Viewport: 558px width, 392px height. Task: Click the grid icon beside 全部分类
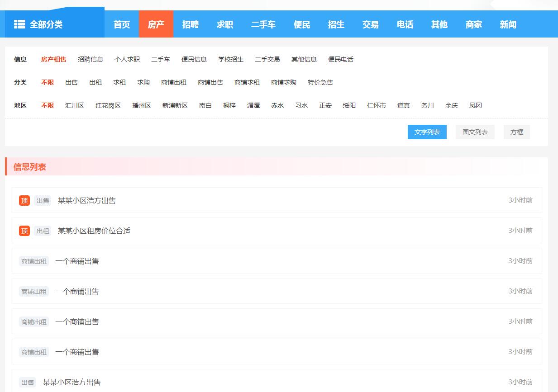19,24
